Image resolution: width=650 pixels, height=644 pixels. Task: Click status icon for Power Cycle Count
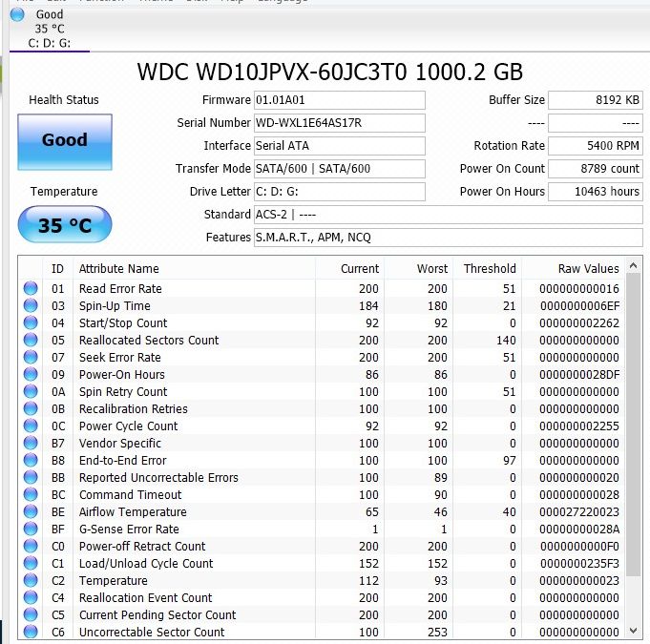coord(31,426)
